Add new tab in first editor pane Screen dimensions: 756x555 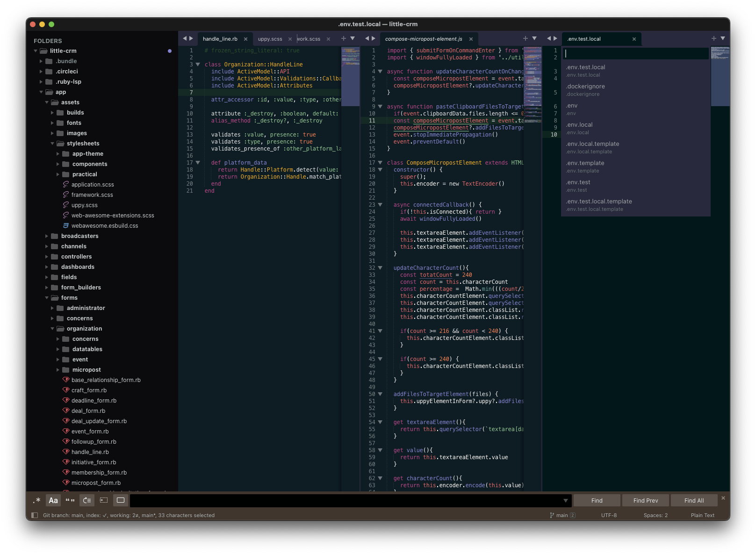point(344,38)
